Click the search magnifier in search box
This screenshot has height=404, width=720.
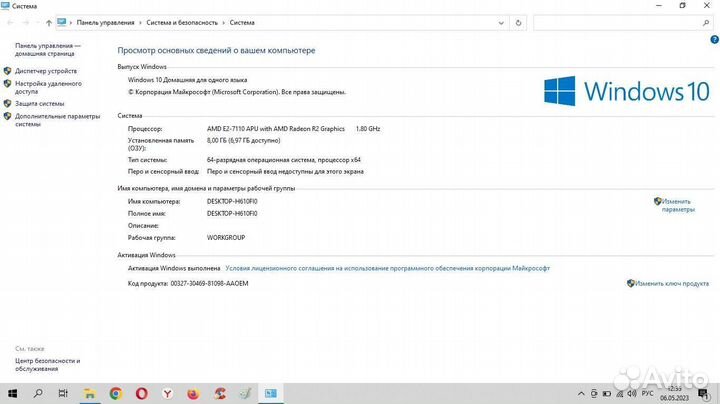(706, 22)
